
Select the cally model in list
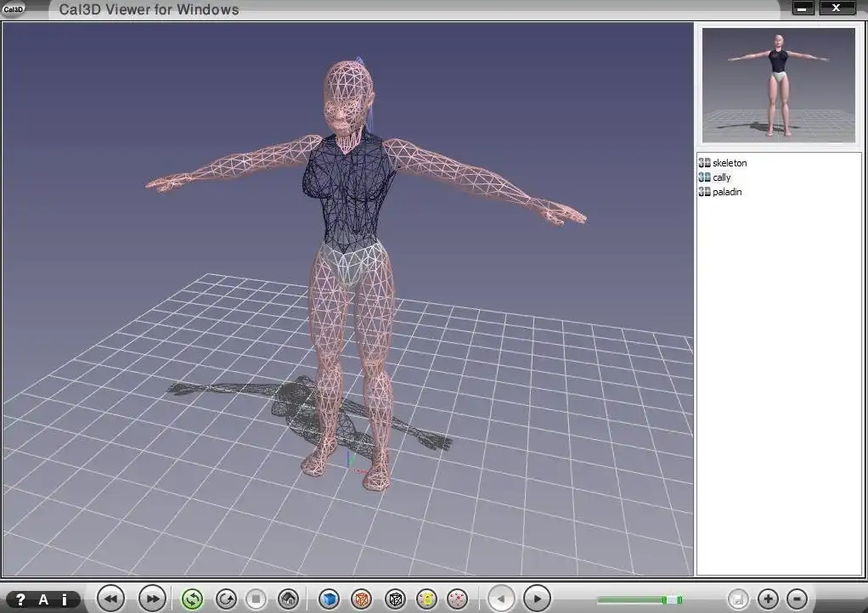722,177
